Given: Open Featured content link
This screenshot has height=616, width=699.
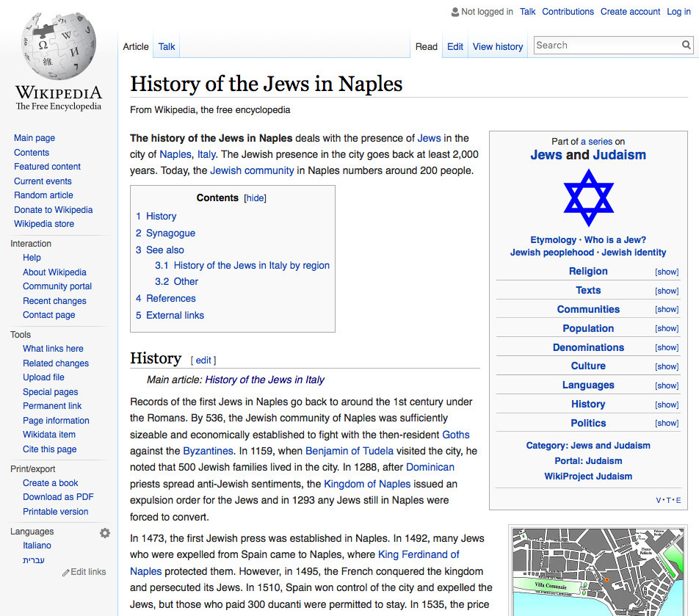Looking at the screenshot, I should coord(47,166).
